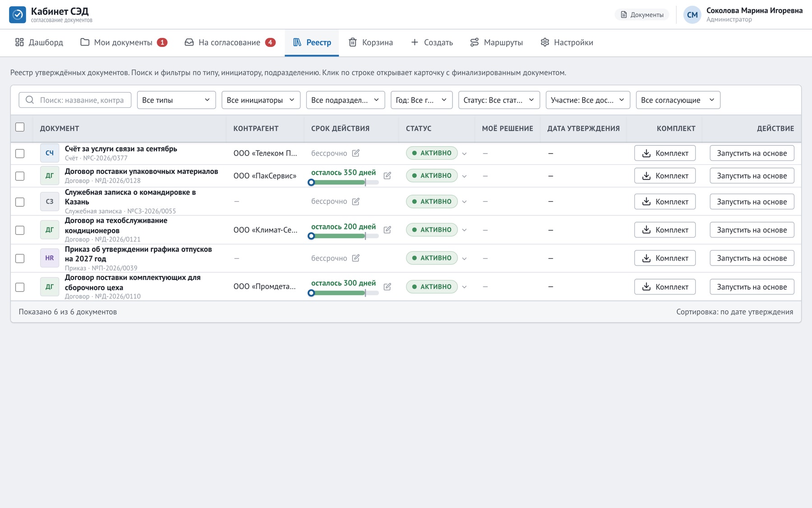Click the осталось 350 дней progress bar
This screenshot has height=508, width=812.
click(345, 182)
